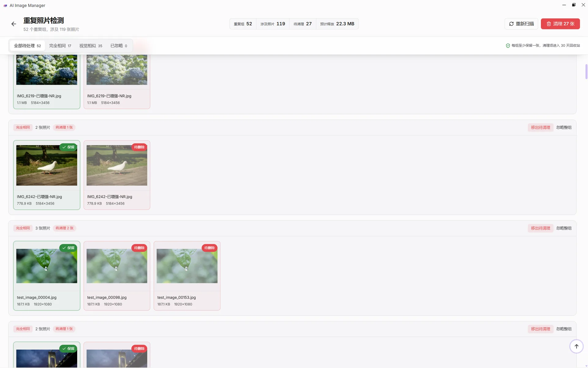This screenshot has width=588, height=368.
Task: Switch to the 全部待处理 tab
Action: pyautogui.click(x=27, y=46)
